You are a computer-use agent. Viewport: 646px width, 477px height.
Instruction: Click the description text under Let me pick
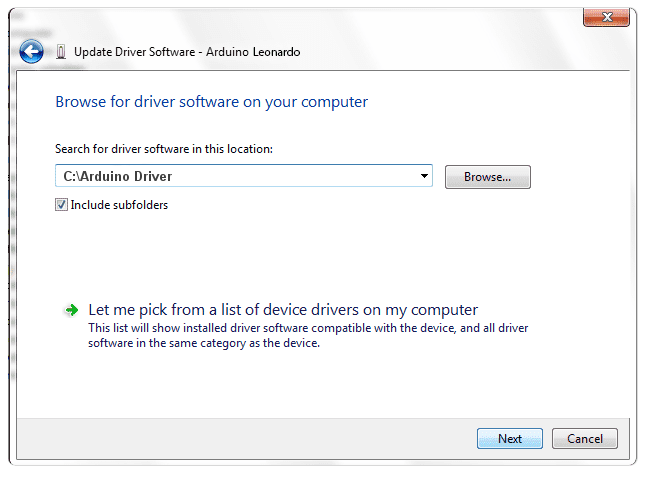308,335
